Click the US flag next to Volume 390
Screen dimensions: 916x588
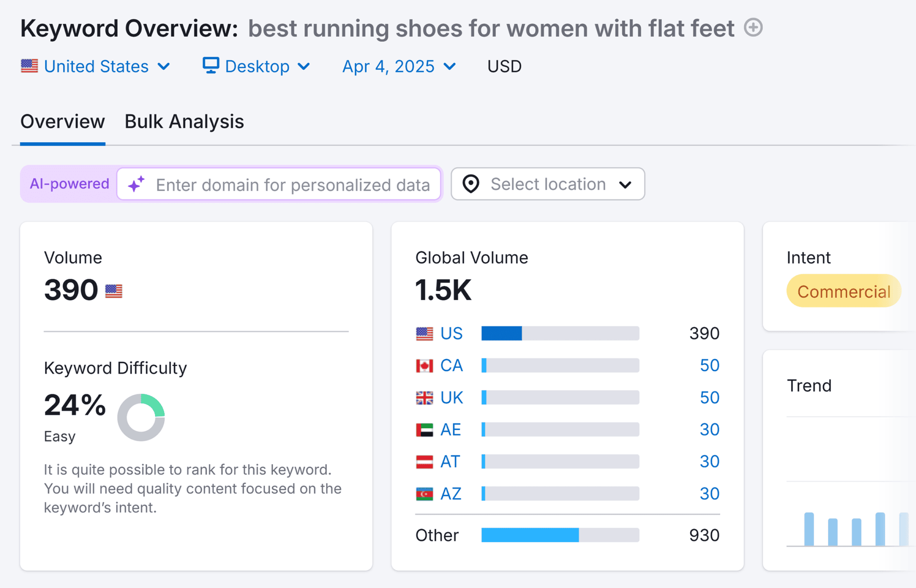coord(114,290)
